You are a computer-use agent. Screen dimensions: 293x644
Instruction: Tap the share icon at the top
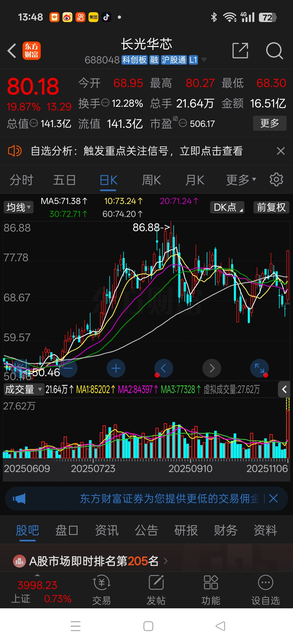click(240, 51)
